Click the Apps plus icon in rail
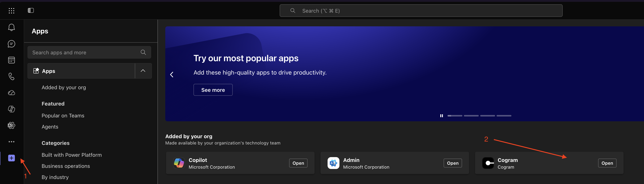Viewport: 644px width, 184px height. [12, 158]
